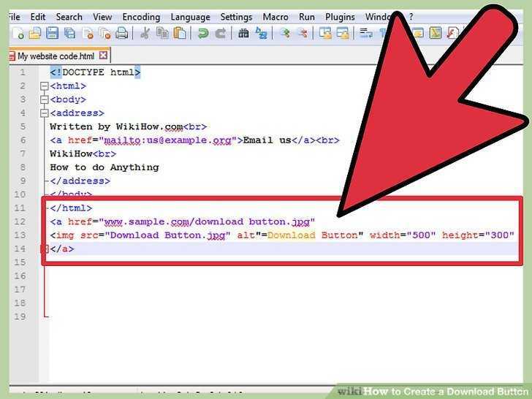532x399 pixels.
Task: Collapse the <address> fold marker on line 4
Action: 44,113
